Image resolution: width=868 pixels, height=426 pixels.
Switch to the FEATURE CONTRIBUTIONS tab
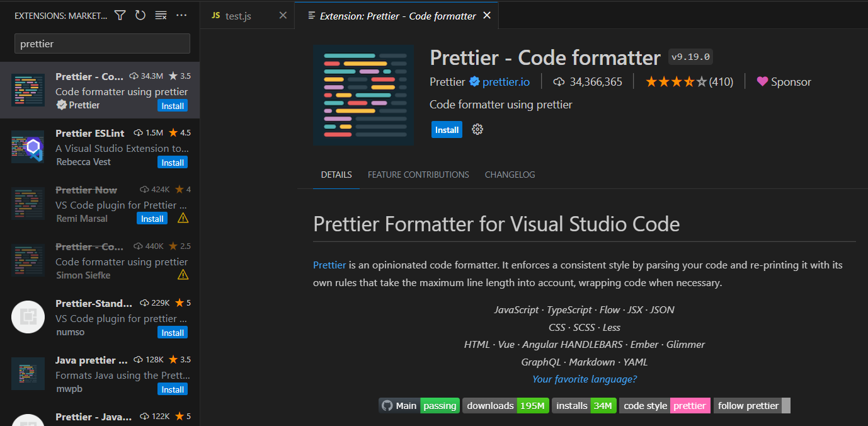[418, 175]
